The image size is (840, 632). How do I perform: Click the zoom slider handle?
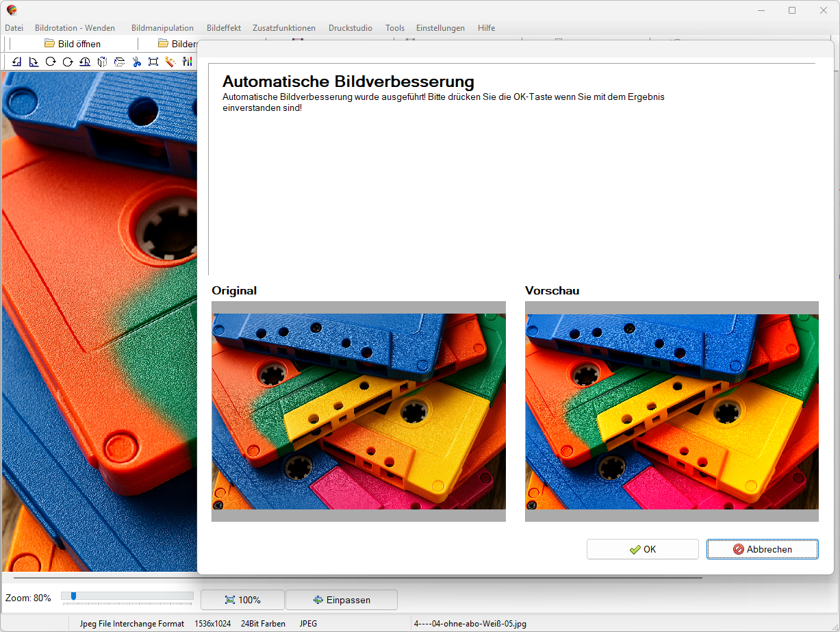click(73, 596)
